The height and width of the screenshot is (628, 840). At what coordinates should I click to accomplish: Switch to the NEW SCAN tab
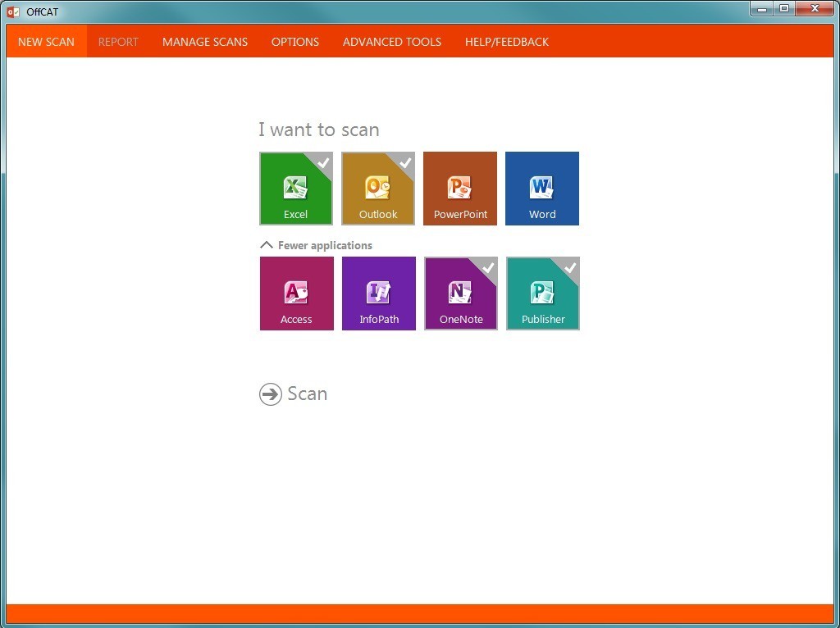pyautogui.click(x=46, y=42)
